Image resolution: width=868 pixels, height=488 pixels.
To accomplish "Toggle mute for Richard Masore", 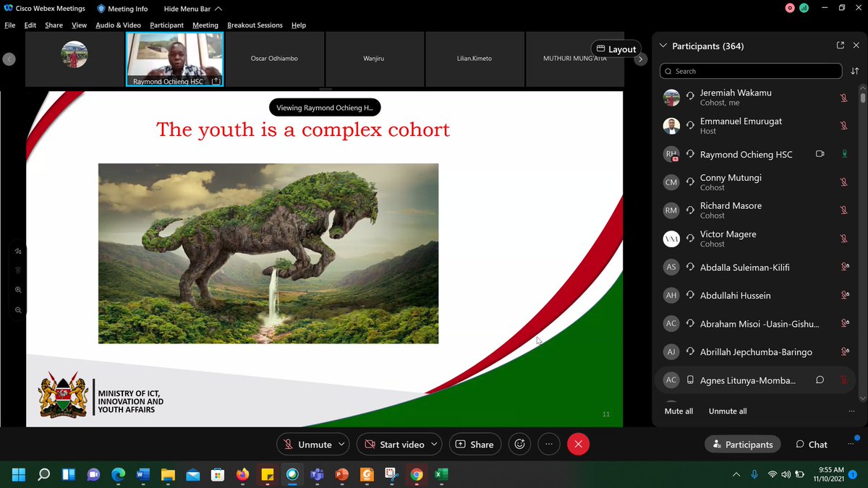I will tap(843, 210).
